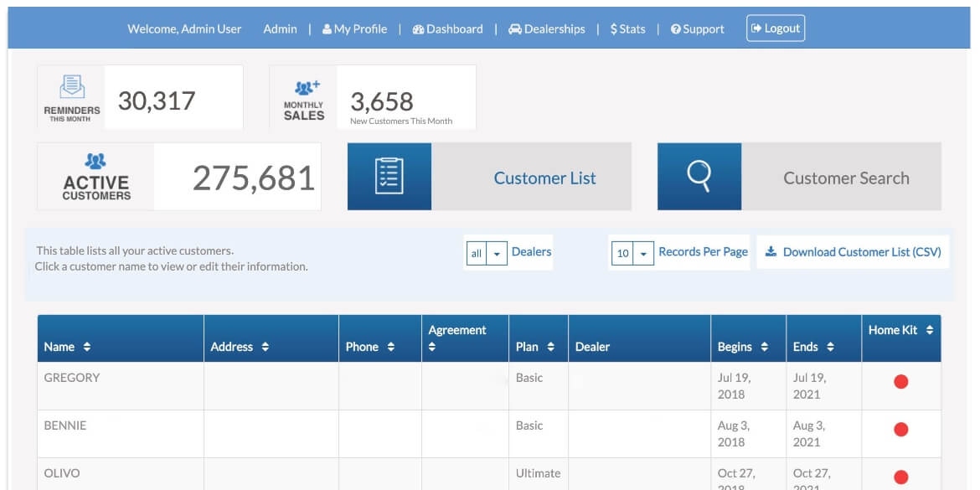Image resolution: width=980 pixels, height=490 pixels.
Task: Sort table by Begins date column
Action: [764, 347]
